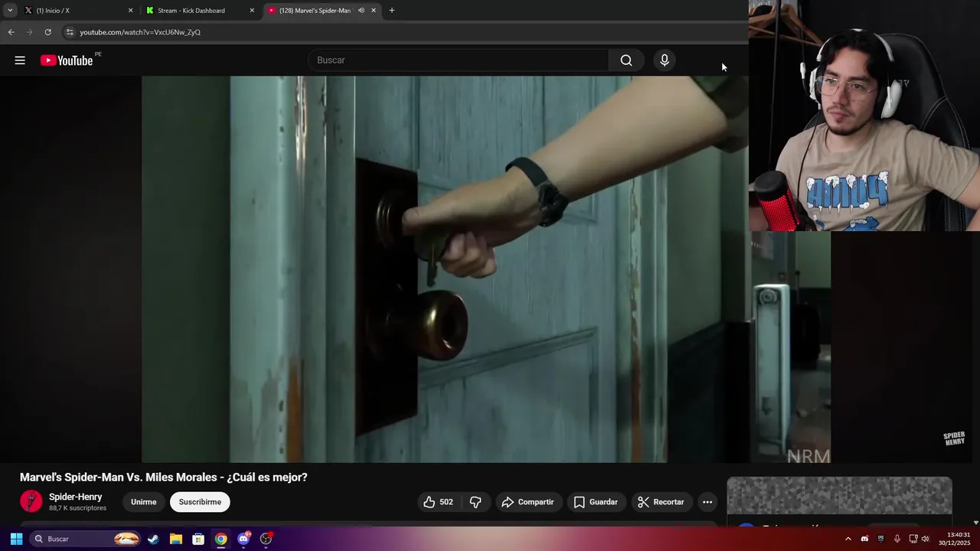Image resolution: width=980 pixels, height=551 pixels.
Task: Click the search magnifier button
Action: tap(626, 60)
